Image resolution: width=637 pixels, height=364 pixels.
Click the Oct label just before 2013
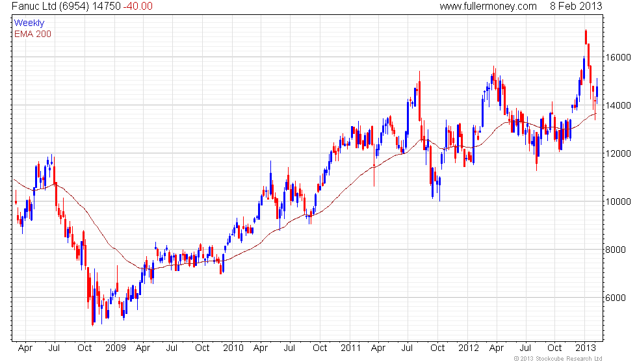click(554, 348)
